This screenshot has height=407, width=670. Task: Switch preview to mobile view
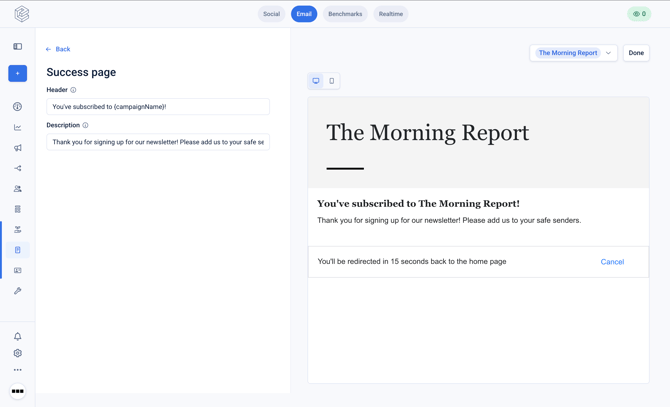click(332, 81)
